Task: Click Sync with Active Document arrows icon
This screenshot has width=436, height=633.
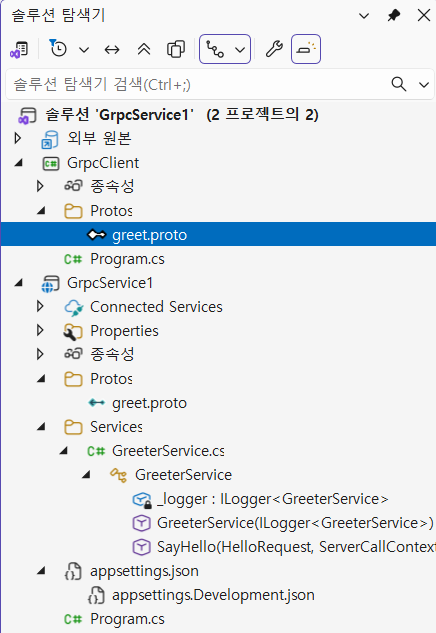Action: pyautogui.click(x=112, y=50)
